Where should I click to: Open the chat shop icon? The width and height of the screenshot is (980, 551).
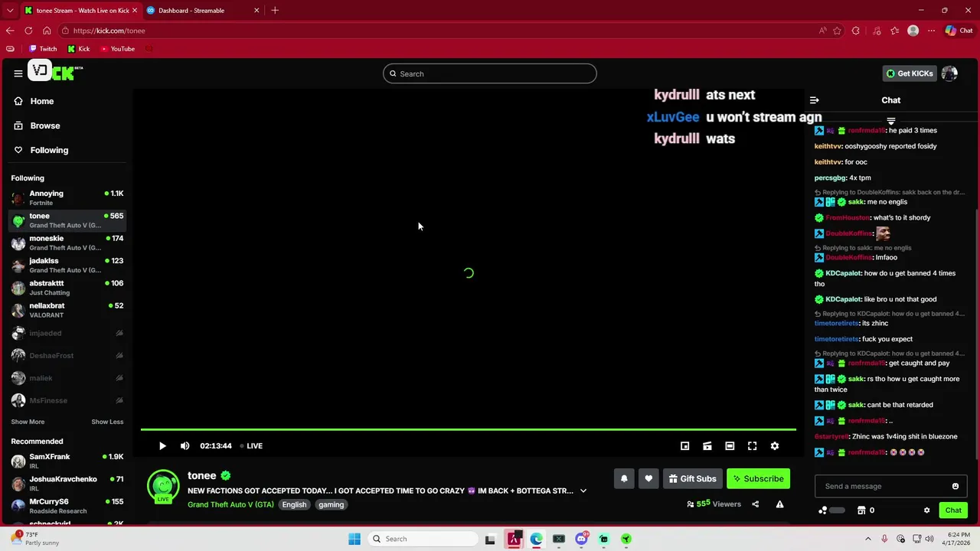pyautogui.click(x=861, y=510)
